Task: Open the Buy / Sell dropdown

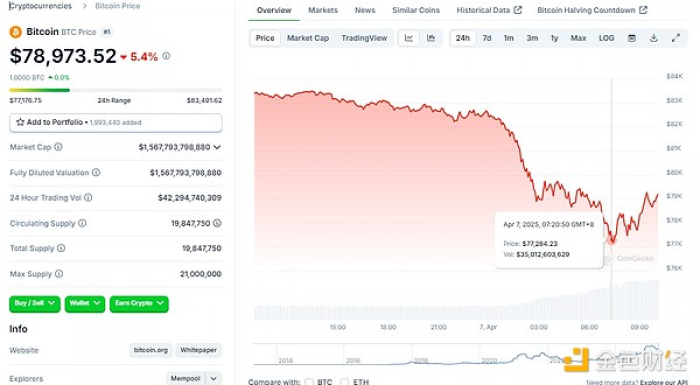Action: [34, 303]
